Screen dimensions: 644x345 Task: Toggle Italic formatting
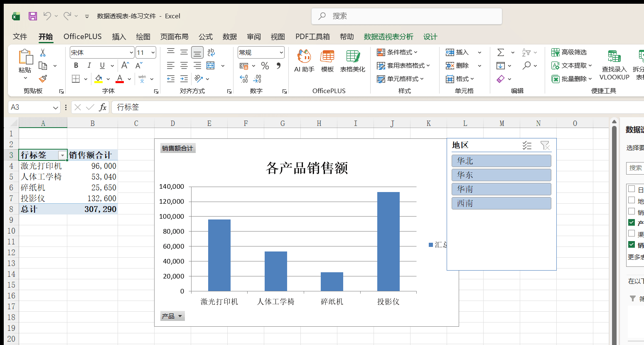(89, 66)
